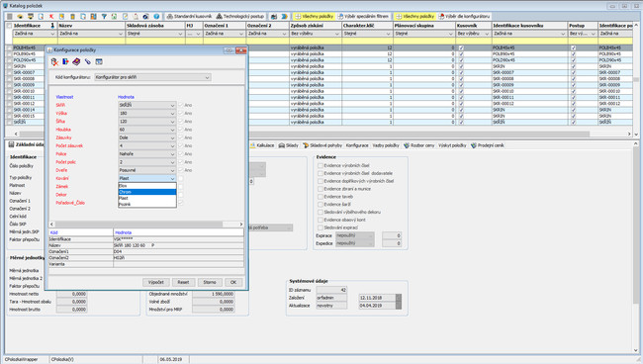The image size is (643, 364).
Task: Click the blue export arrow icon in Konfigurace dialog
Action: 65,62
